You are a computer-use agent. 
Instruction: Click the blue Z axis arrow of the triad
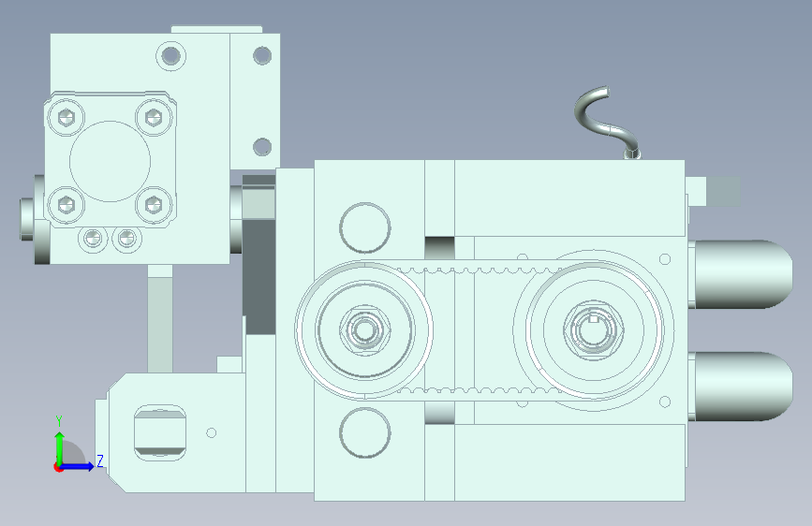78,466
